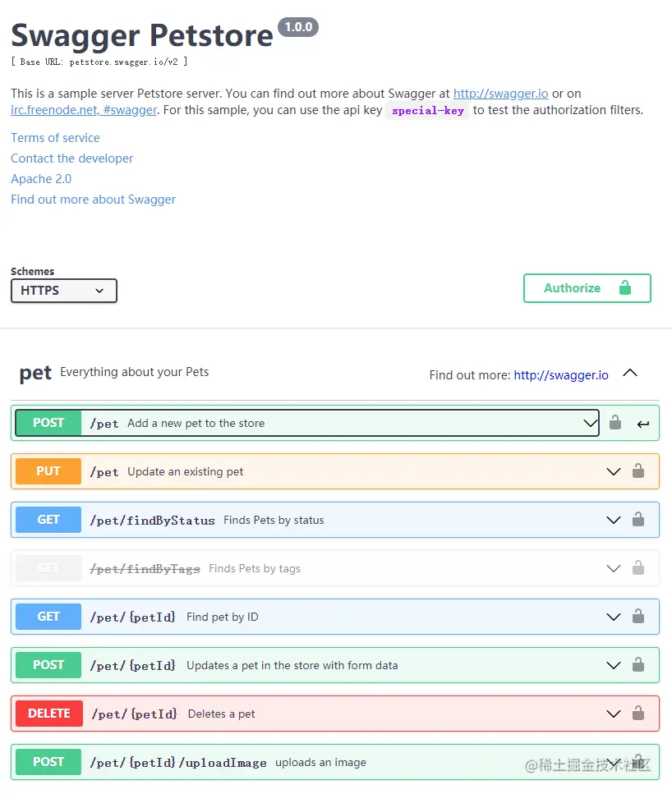
Task: Click the greyed GET badge for findByTags
Action: pos(48,568)
